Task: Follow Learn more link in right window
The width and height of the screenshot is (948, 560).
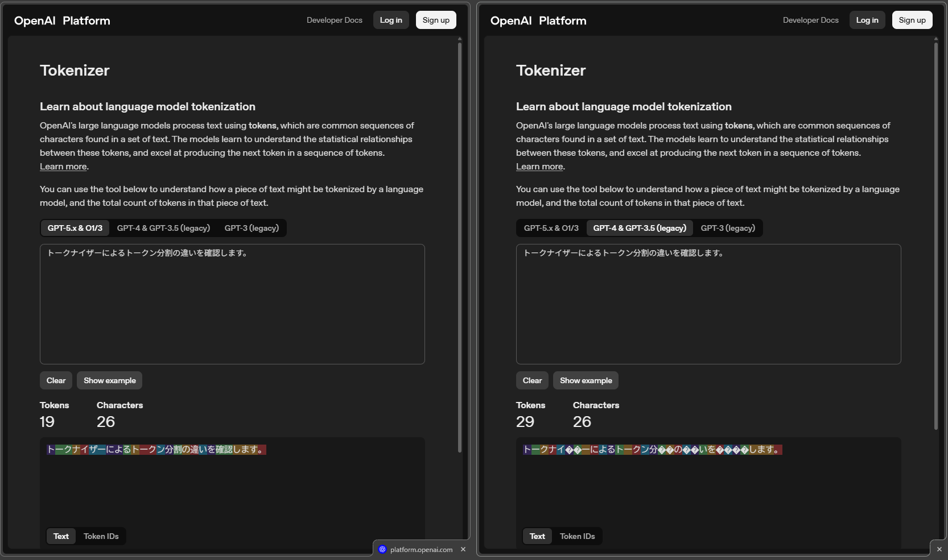Action: 539,167
